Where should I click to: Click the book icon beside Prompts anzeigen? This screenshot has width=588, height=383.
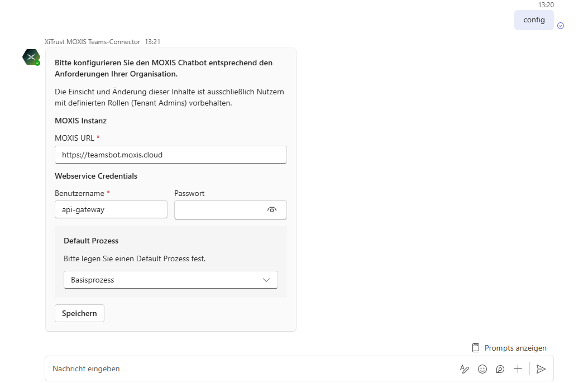click(x=476, y=348)
